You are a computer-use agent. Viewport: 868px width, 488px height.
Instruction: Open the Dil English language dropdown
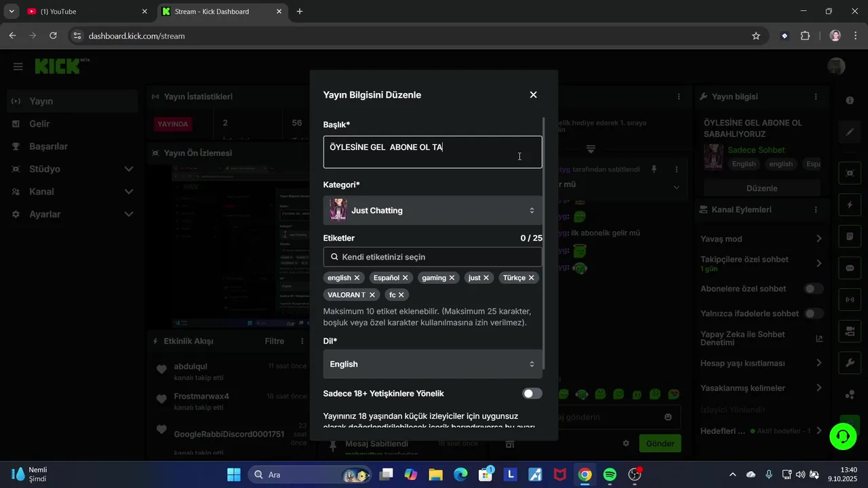click(x=433, y=364)
